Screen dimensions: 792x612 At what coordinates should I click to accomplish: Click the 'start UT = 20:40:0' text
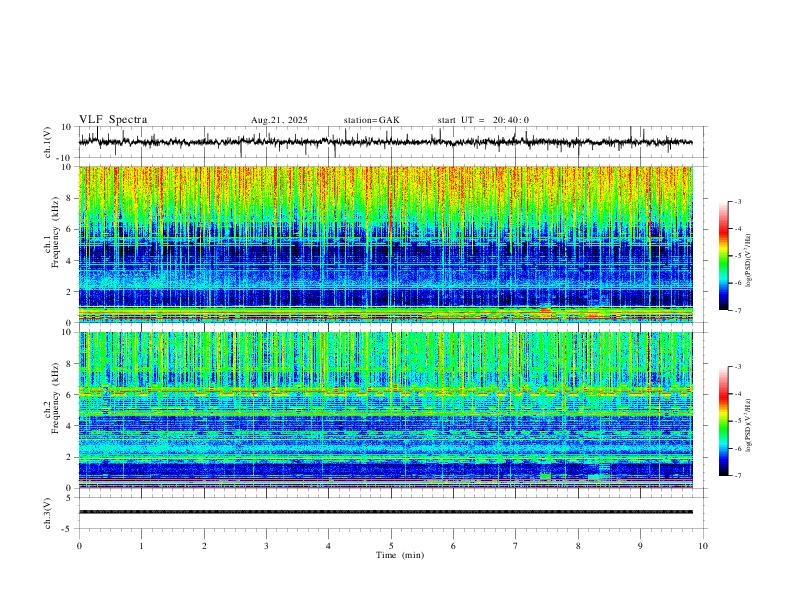coord(483,120)
